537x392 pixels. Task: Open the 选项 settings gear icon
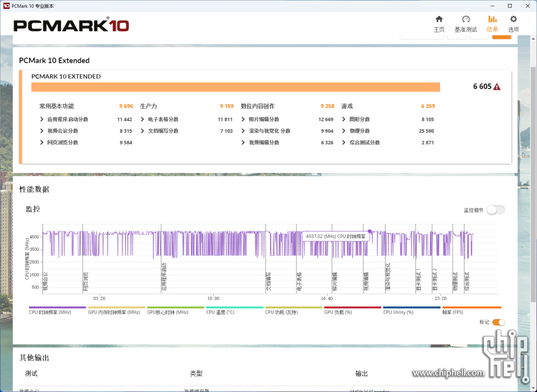tap(513, 24)
